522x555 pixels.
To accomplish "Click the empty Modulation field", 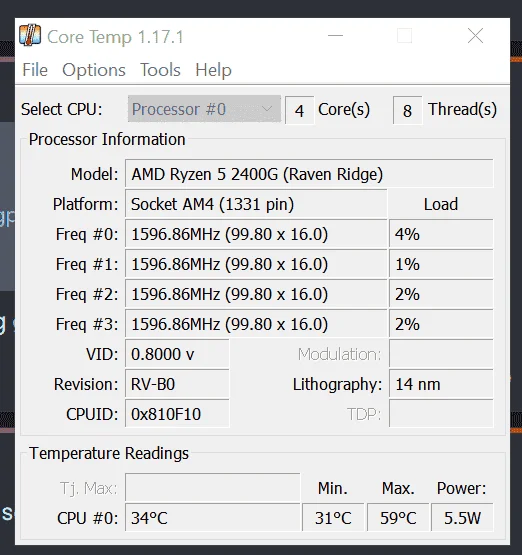I will (441, 354).
